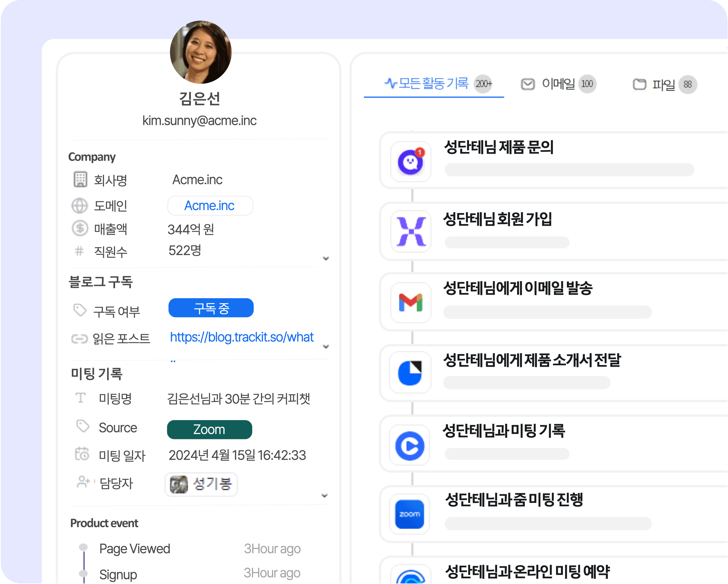Image resolution: width=728 pixels, height=584 pixels.
Task: Click the 100 email count badge
Action: [587, 84]
